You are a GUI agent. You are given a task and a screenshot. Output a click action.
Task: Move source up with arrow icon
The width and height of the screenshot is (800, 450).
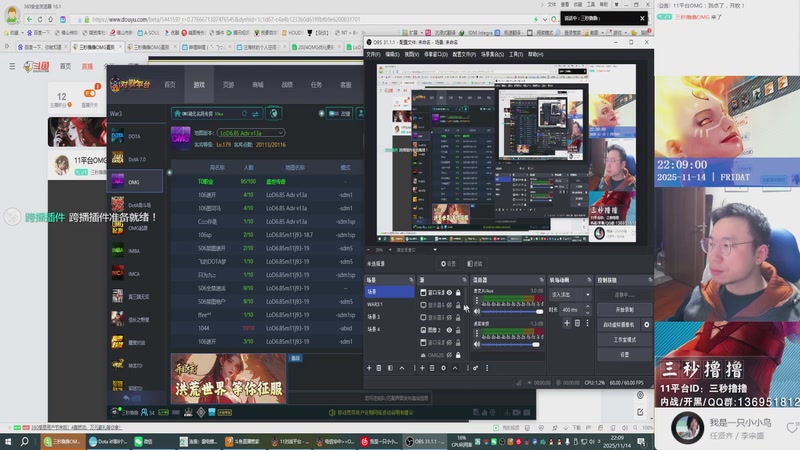click(x=455, y=368)
